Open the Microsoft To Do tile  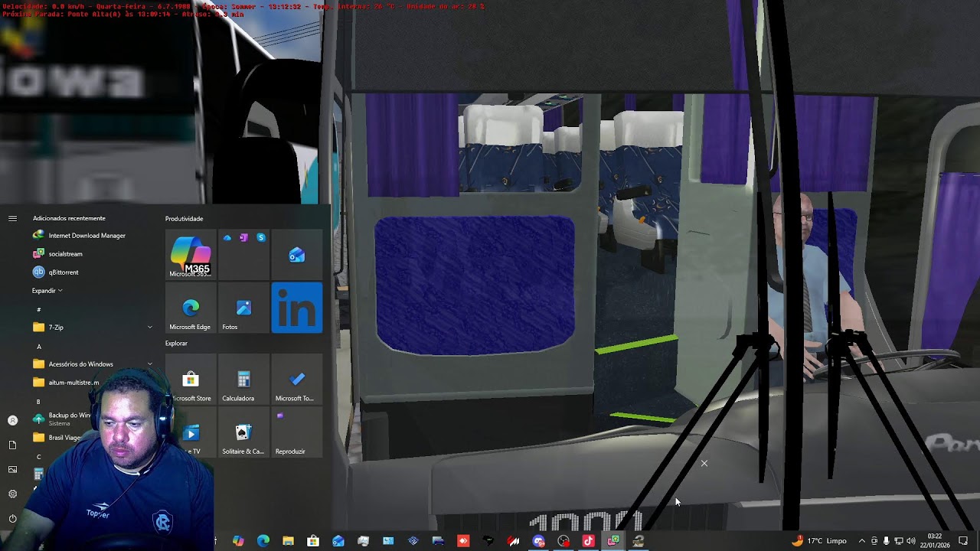[296, 380]
